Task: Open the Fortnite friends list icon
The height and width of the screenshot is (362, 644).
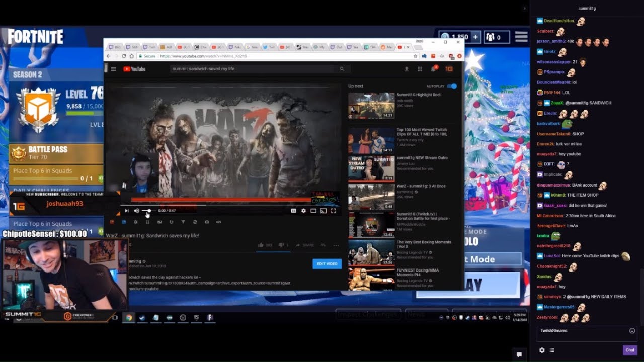Action: 496,37
